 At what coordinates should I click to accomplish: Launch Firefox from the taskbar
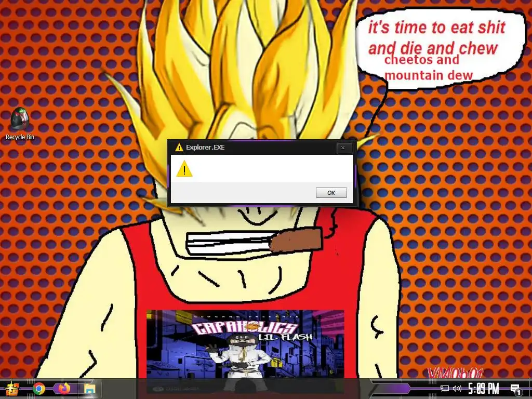tap(64, 389)
